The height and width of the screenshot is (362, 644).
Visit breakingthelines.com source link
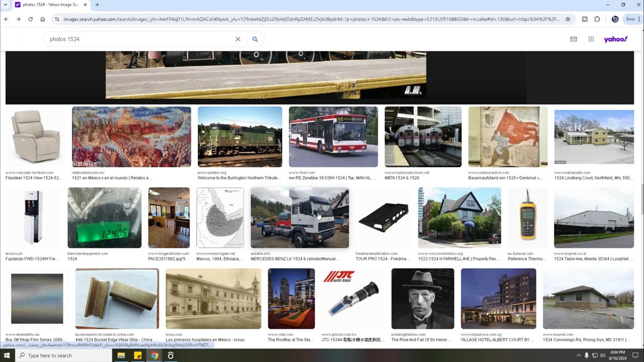coord(409,335)
